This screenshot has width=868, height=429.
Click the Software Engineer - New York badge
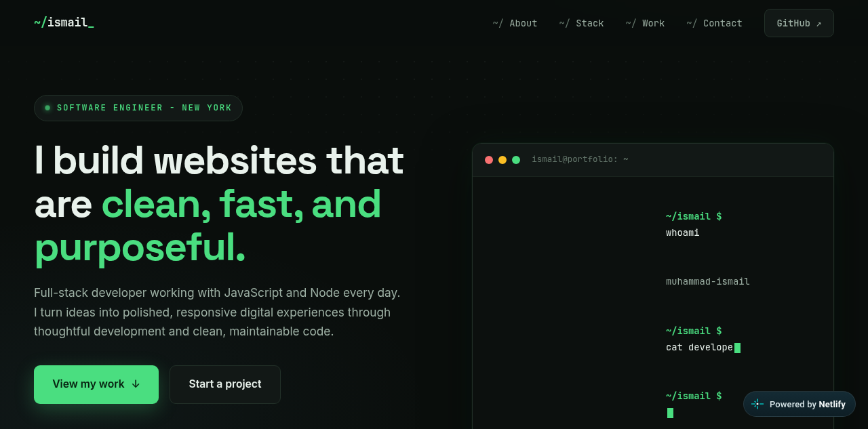tap(138, 108)
